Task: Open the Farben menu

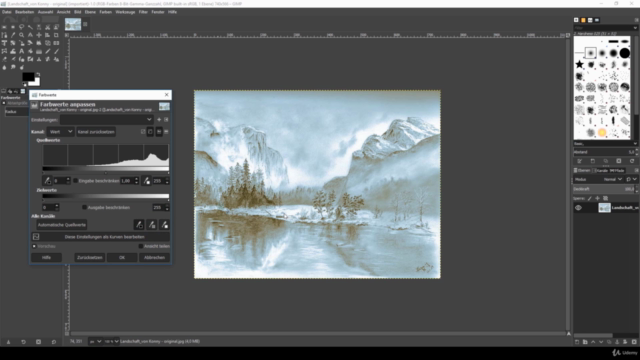Action: 105,12
